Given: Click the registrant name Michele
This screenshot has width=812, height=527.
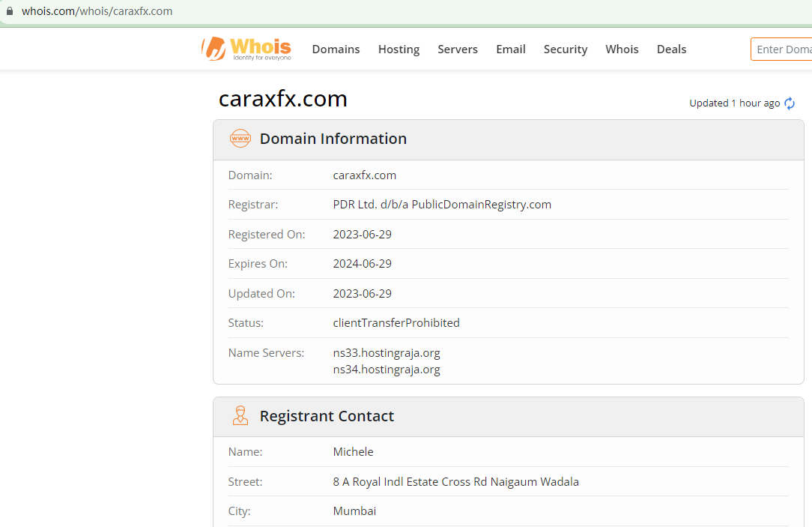Looking at the screenshot, I should coord(353,452).
